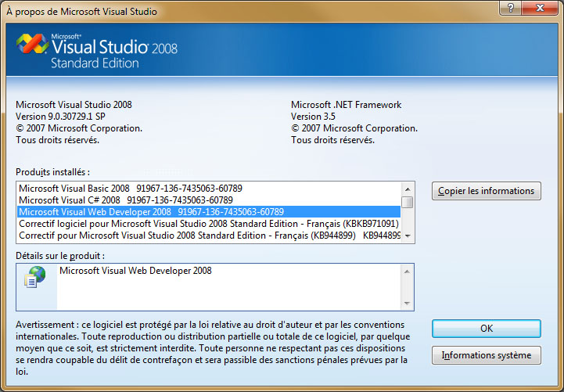Close the À propos dialog with X
The image size is (564, 392).
(x=540, y=8)
